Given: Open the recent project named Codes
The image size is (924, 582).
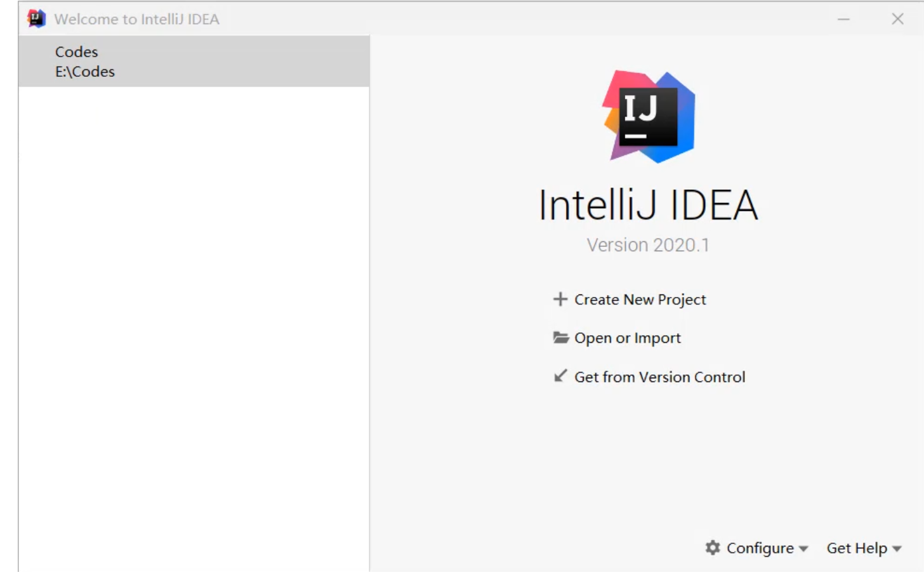Looking at the screenshot, I should [76, 52].
